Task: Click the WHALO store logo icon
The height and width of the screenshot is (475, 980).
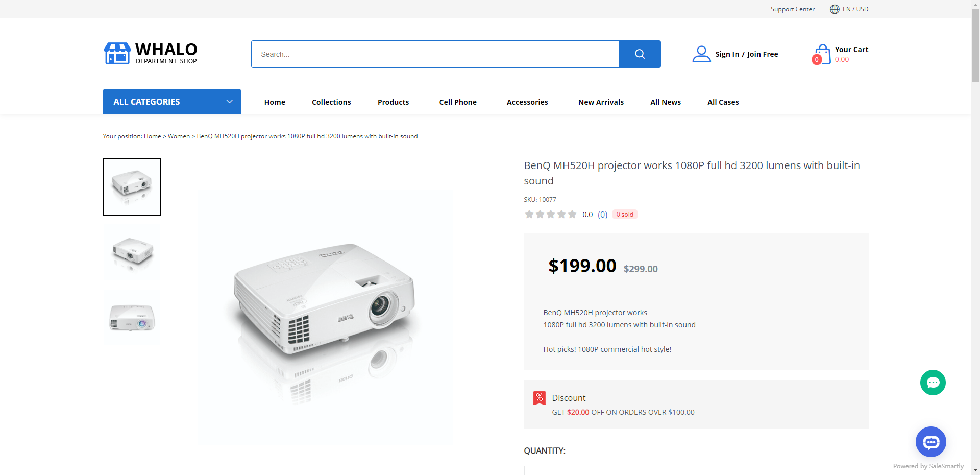Action: 117,54
